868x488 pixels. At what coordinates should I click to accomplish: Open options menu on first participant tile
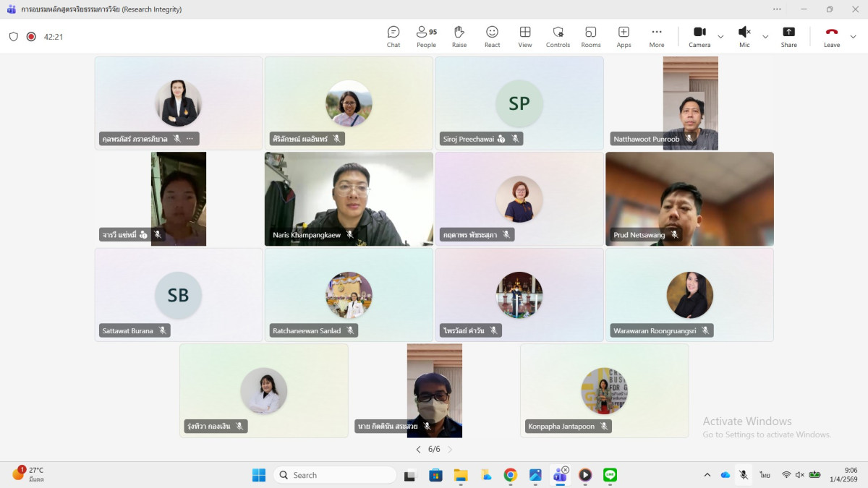tap(190, 139)
